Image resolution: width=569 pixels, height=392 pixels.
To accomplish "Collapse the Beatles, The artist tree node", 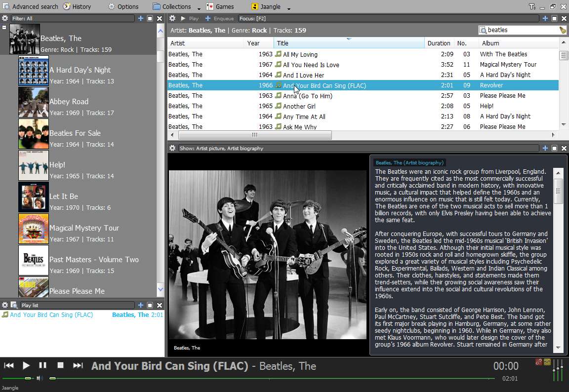I will point(4,27).
